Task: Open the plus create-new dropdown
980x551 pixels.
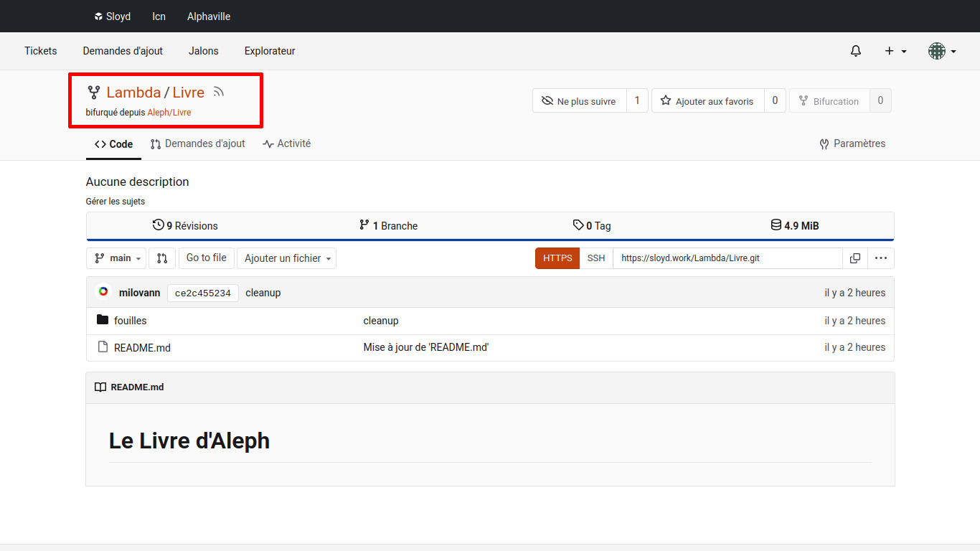Action: (895, 51)
